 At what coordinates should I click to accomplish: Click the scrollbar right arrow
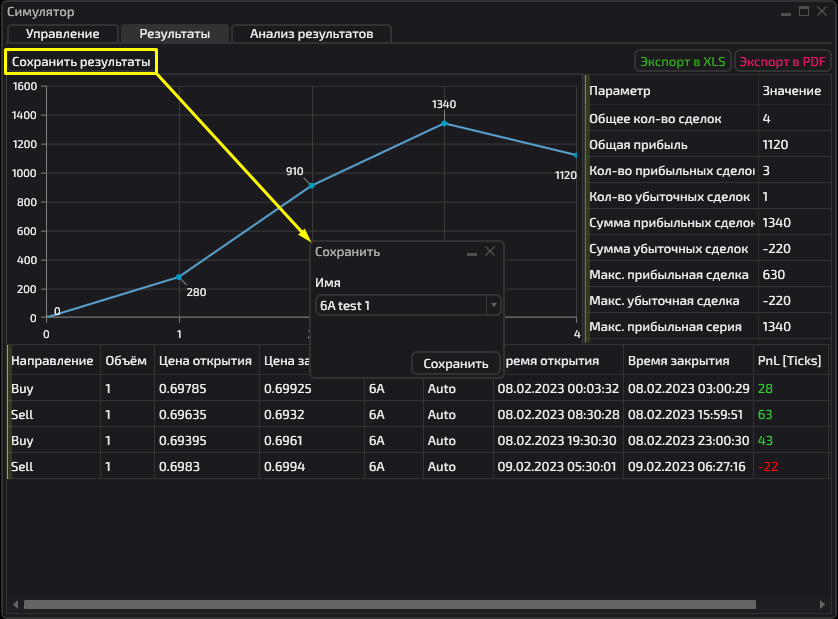[822, 605]
